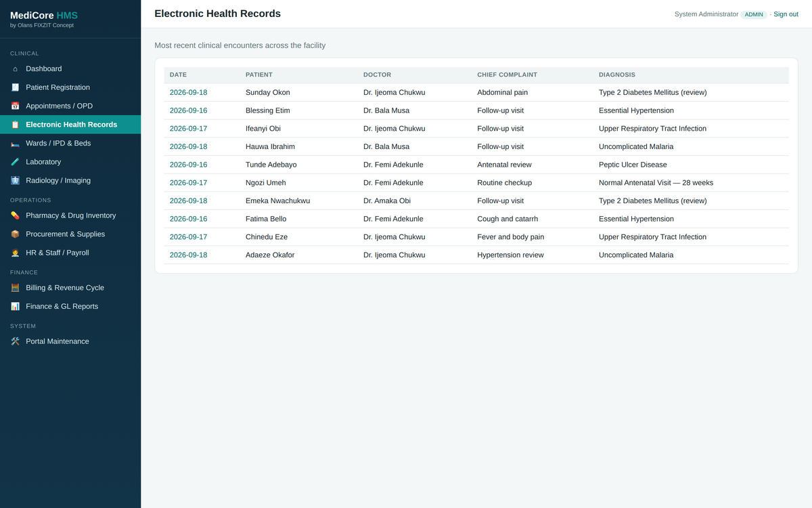Navigate to Laboratory
This screenshot has height=508, width=812.
(70, 162)
